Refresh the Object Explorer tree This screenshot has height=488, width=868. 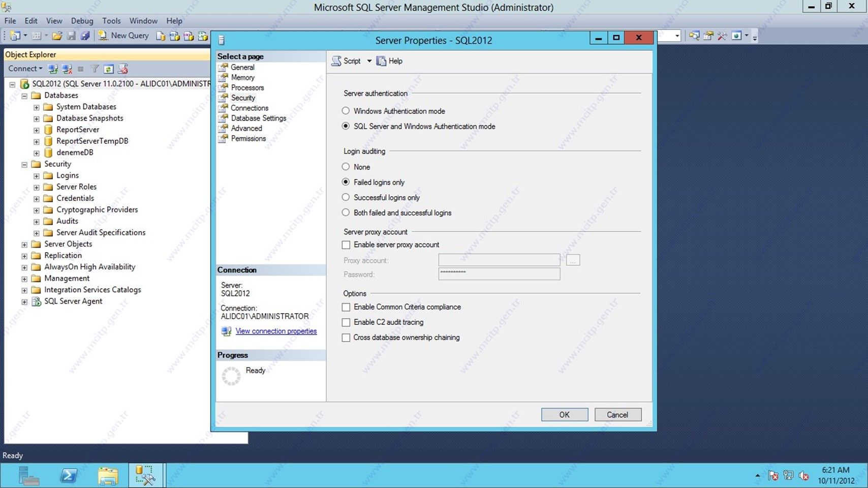coord(108,69)
